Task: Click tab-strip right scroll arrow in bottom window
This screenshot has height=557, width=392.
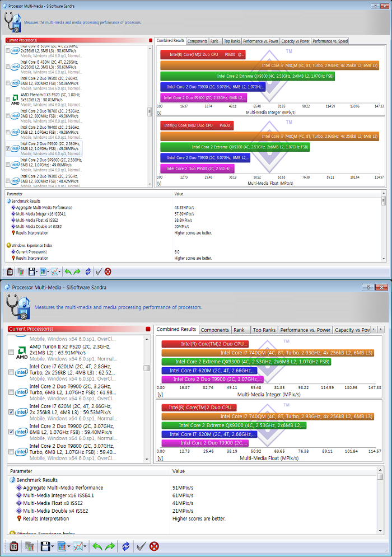Action: click(381, 330)
